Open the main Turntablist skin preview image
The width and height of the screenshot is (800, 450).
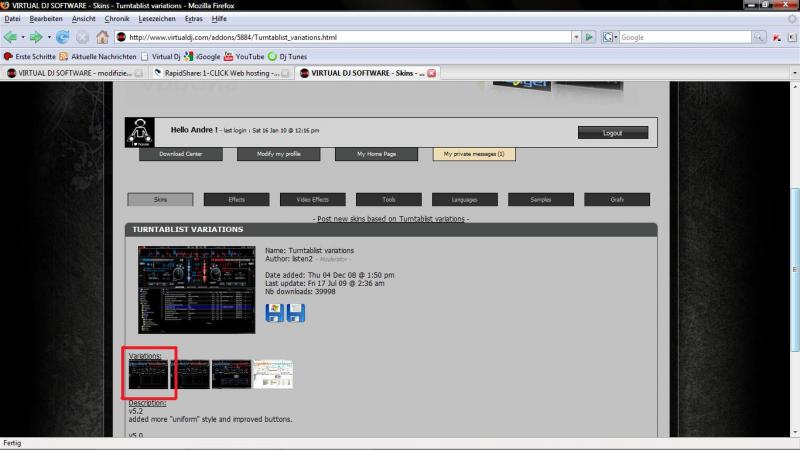(x=196, y=289)
